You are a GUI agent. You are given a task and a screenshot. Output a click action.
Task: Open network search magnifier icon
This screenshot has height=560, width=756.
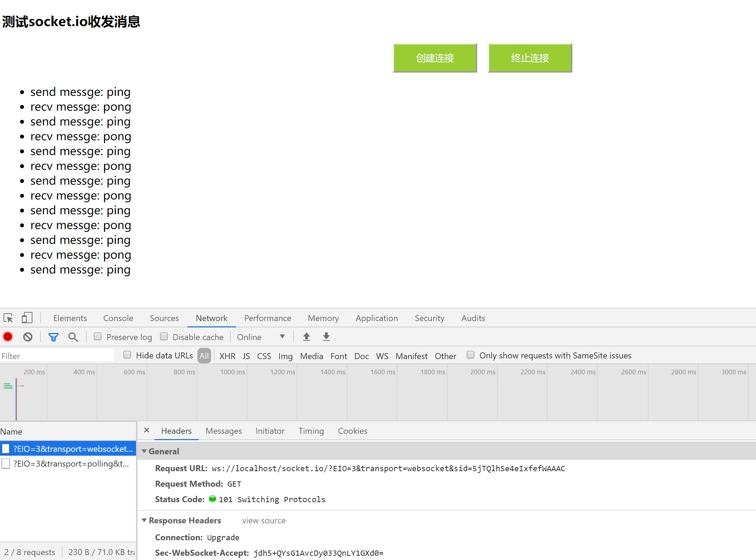[73, 337]
